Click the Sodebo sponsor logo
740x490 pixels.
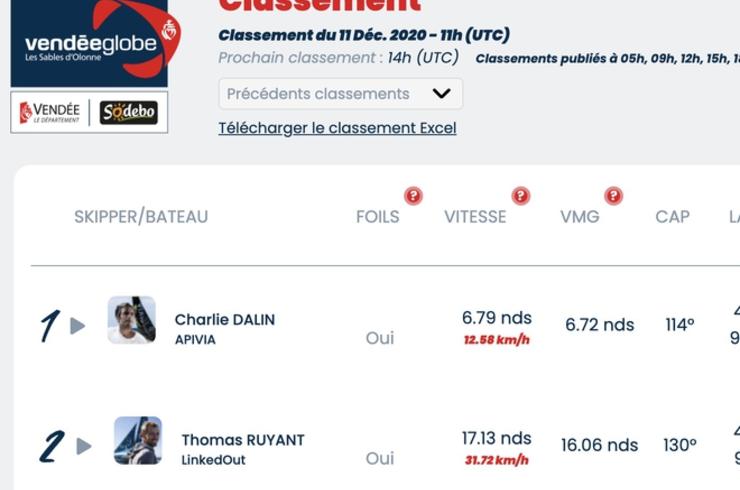click(x=128, y=112)
